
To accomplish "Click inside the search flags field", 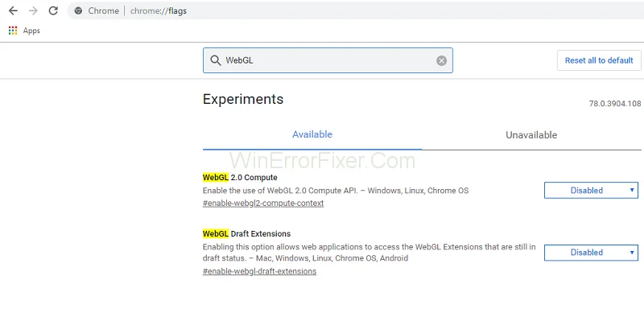I will [x=328, y=60].
